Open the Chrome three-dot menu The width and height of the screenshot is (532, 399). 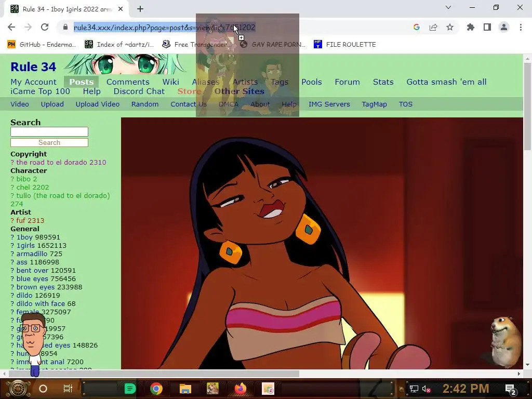point(521,27)
